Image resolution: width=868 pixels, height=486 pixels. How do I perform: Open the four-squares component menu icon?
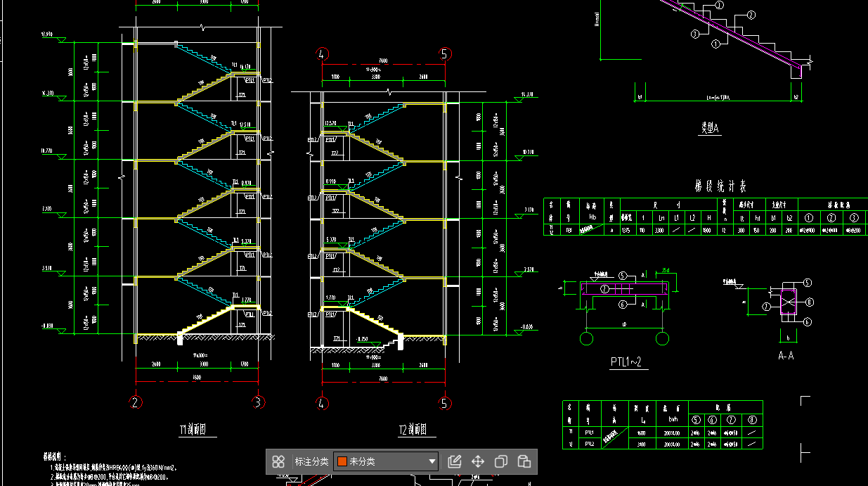[278, 461]
